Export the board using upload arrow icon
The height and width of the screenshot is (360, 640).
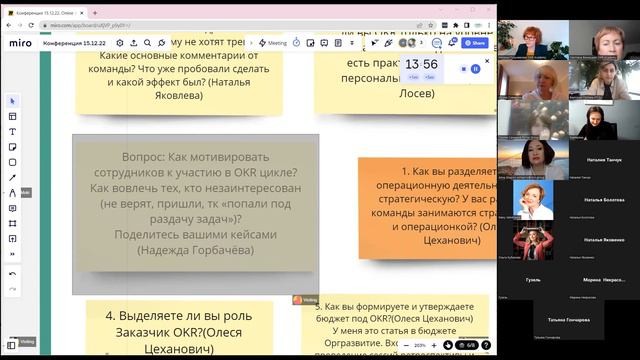[133, 43]
